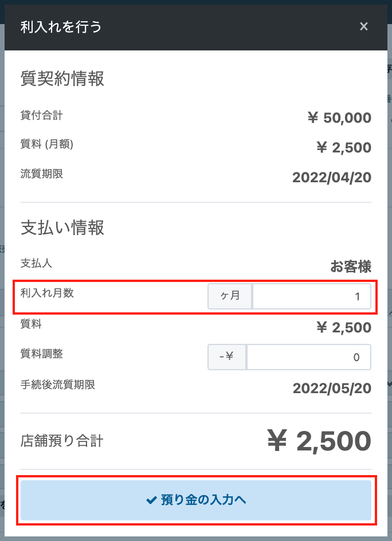The width and height of the screenshot is (392, 541).
Task: Close the 利入れを行う dialog
Action: coord(363,26)
